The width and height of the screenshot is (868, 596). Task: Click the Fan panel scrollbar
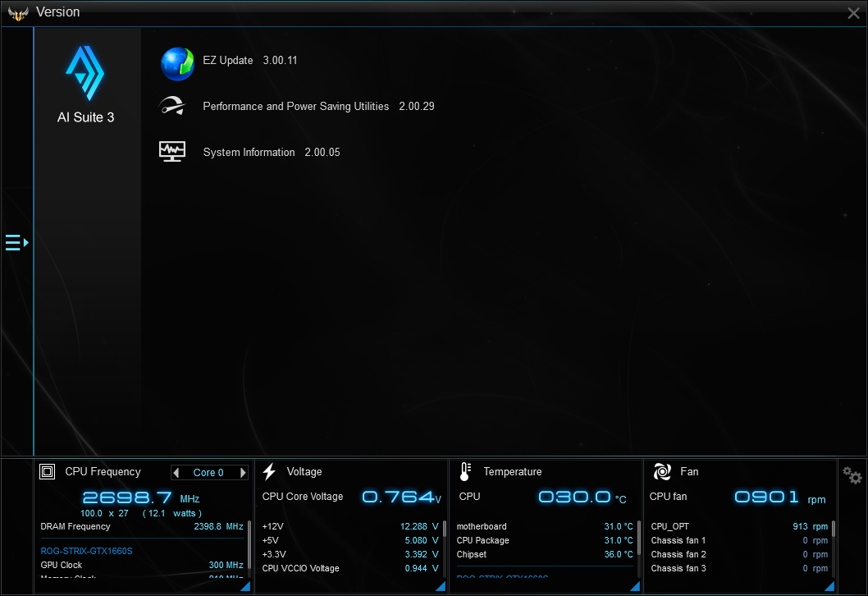(834, 529)
